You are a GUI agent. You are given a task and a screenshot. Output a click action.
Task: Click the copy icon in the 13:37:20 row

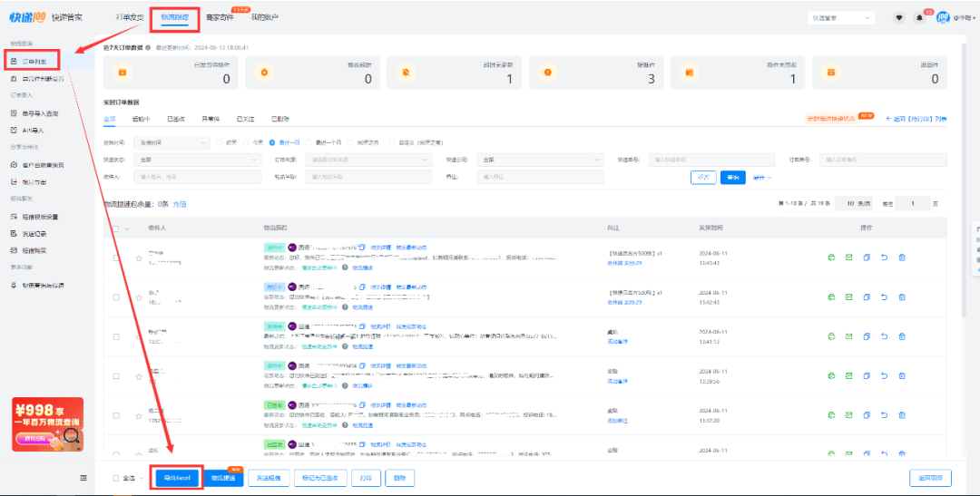[x=867, y=415]
